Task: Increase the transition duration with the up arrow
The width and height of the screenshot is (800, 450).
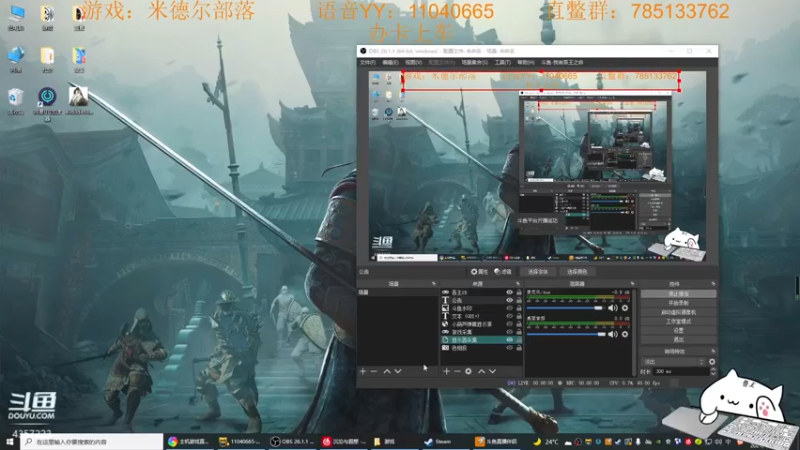Action: [713, 369]
